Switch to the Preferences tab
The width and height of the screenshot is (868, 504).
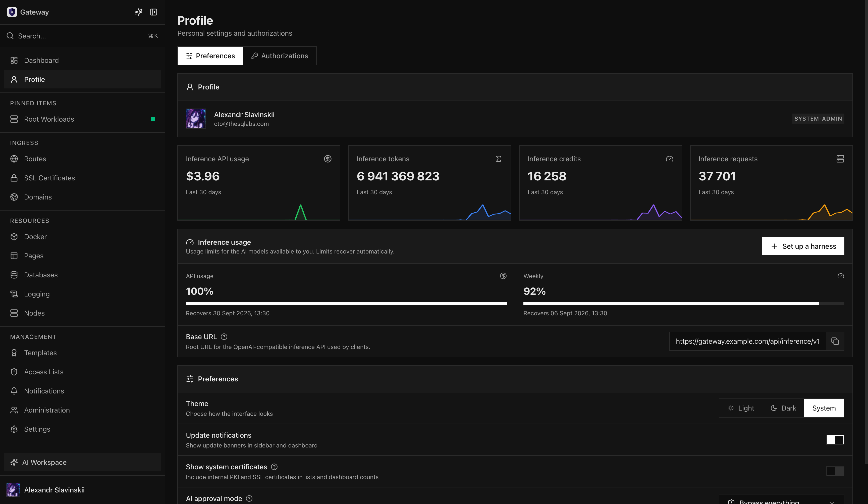(210, 56)
